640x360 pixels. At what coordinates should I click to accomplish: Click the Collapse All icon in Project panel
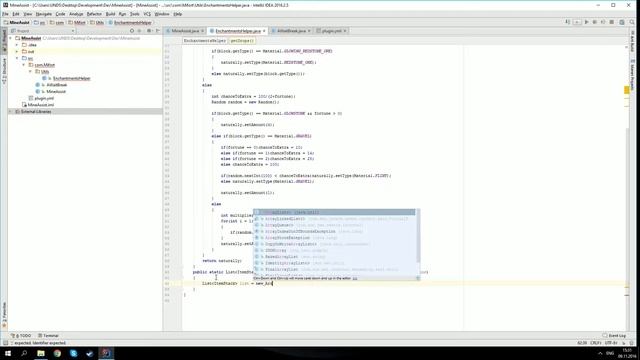click(140, 31)
